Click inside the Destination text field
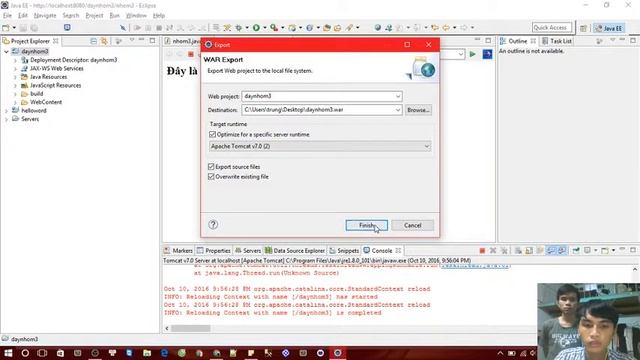The image size is (640, 360). (x=318, y=110)
